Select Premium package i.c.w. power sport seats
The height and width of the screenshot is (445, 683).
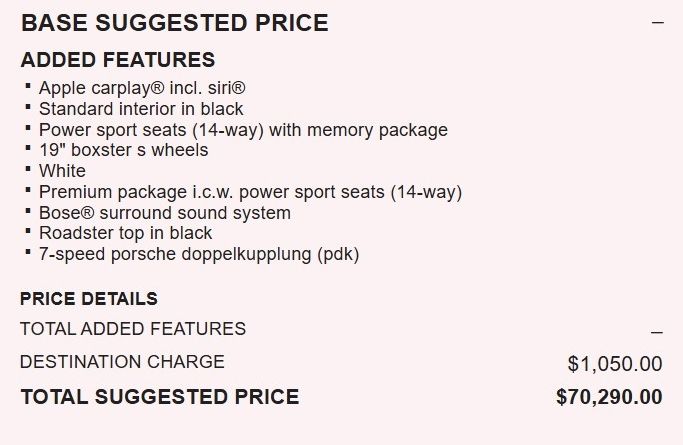[250, 192]
